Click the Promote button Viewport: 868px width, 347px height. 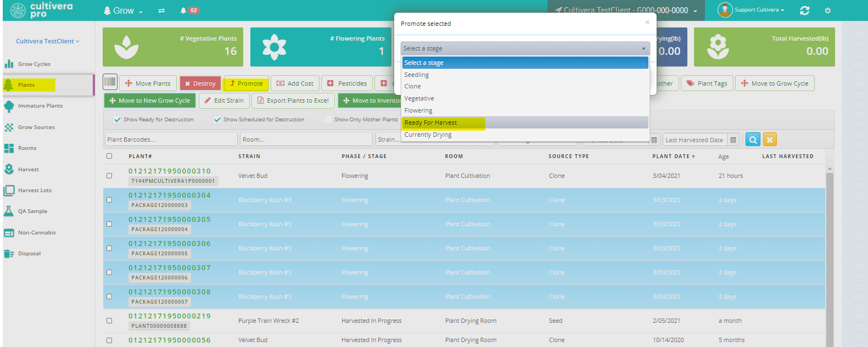click(x=246, y=83)
